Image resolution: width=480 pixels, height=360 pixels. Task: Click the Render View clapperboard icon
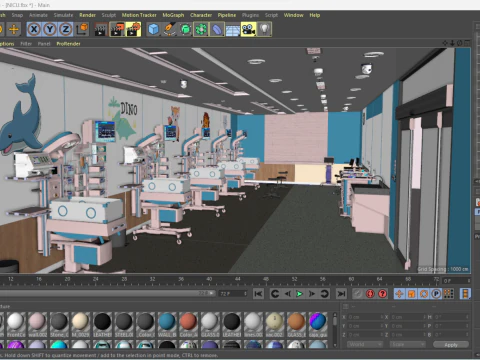(100, 29)
